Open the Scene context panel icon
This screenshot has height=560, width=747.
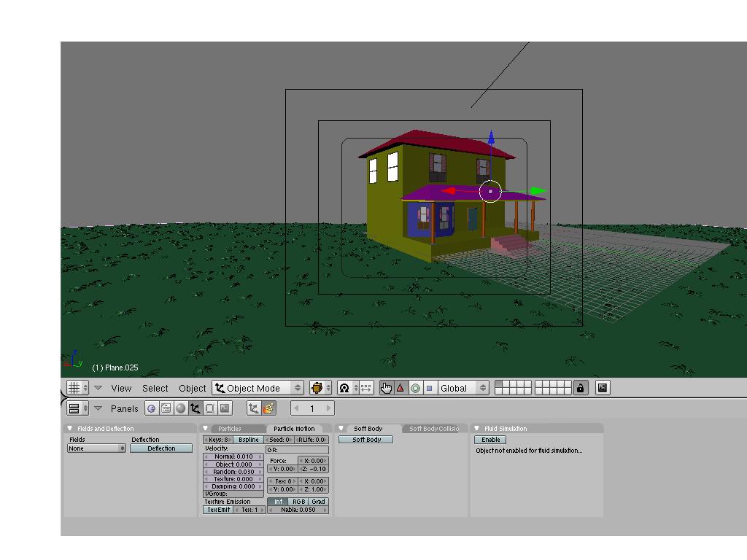coord(225,408)
